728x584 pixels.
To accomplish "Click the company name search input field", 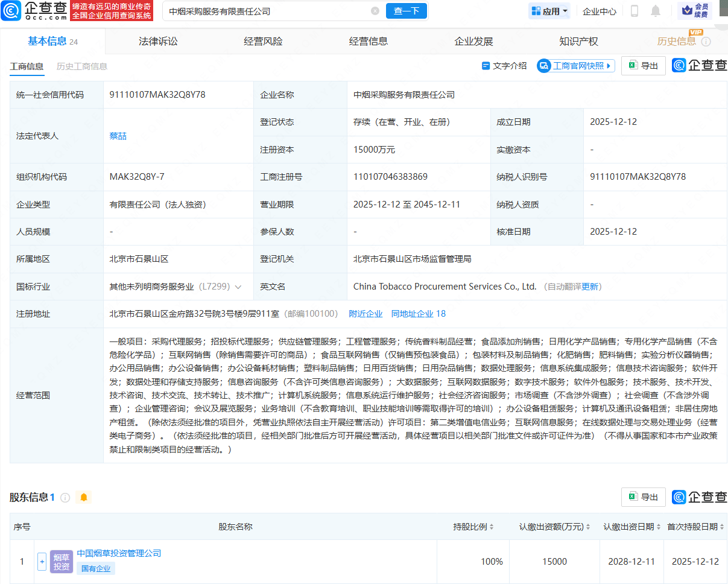I will pyautogui.click(x=265, y=11).
